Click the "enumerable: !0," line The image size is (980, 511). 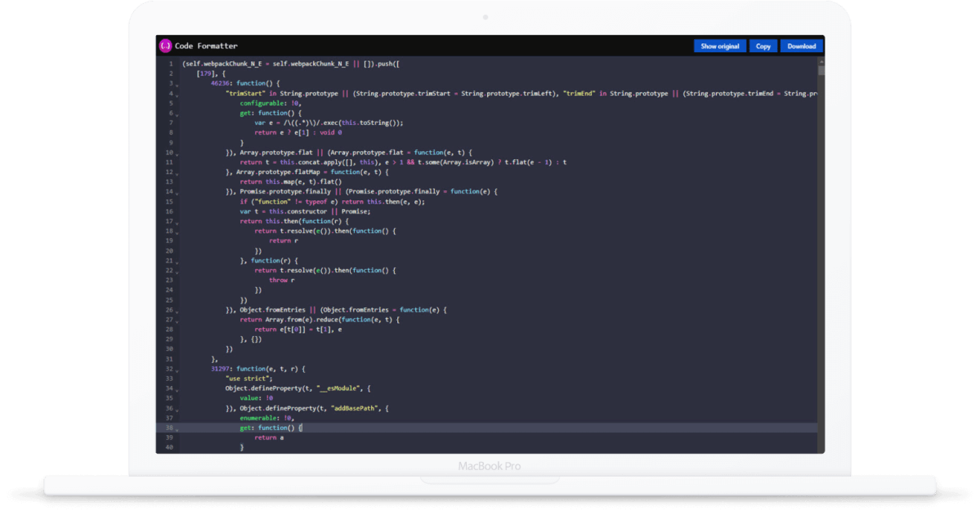pyautogui.click(x=267, y=418)
